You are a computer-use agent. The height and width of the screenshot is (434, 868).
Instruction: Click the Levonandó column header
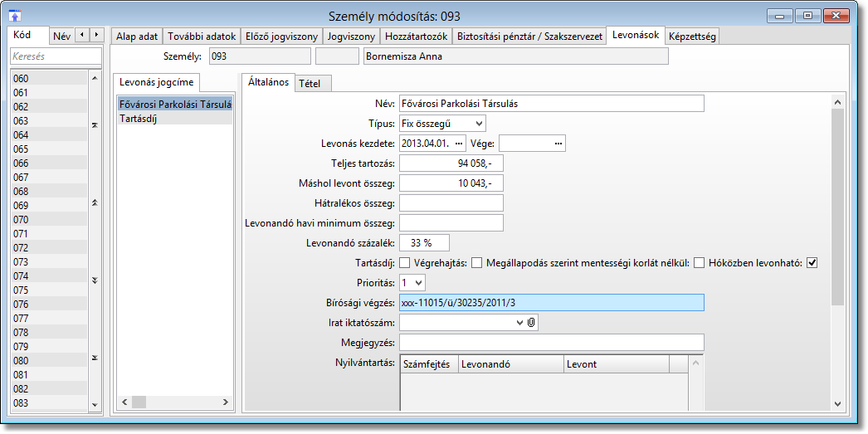click(511, 364)
